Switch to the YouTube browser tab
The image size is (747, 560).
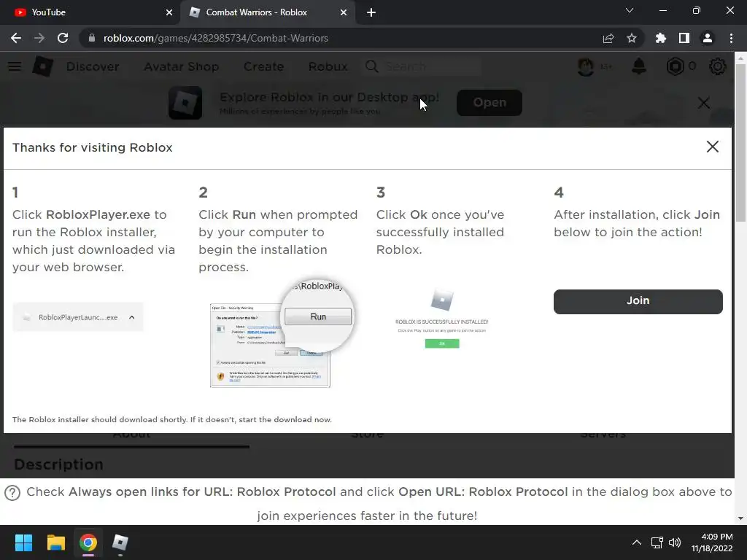tap(90, 12)
